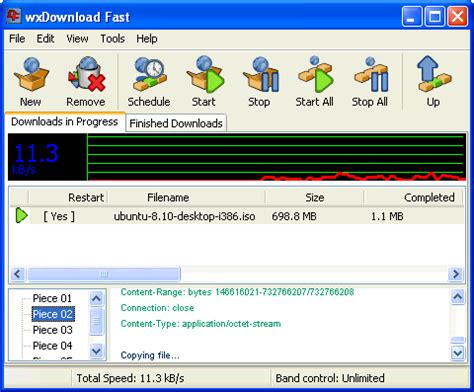474x392 pixels.
Task: Click the Copying file... log line
Action: [x=150, y=355]
